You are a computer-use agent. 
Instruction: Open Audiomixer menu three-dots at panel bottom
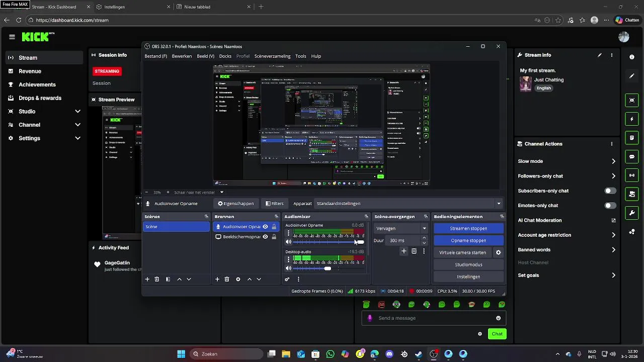298,279
